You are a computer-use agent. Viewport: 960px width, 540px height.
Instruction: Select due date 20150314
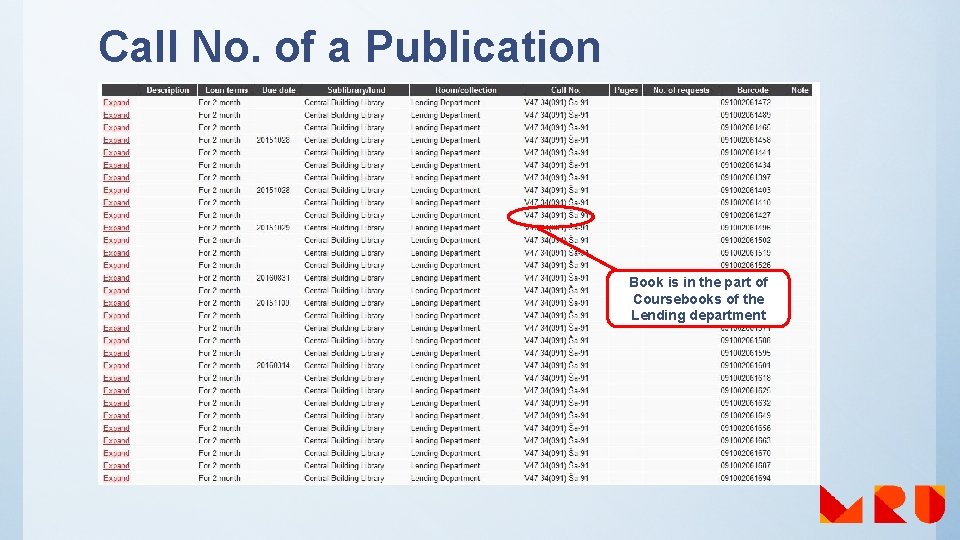pyautogui.click(x=273, y=366)
